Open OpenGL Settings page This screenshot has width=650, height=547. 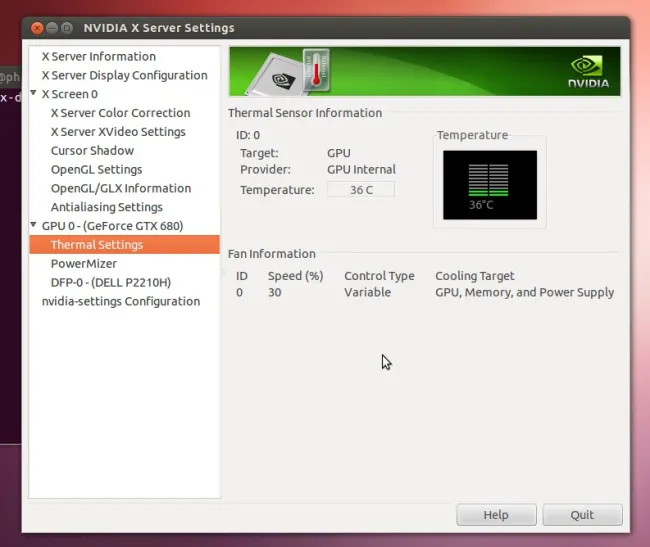(x=96, y=169)
